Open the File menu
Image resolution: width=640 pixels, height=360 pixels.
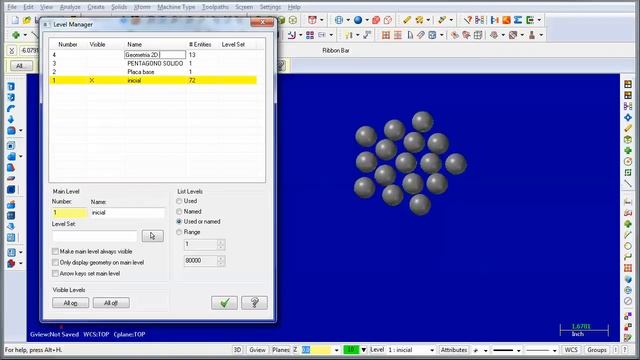[12, 7]
